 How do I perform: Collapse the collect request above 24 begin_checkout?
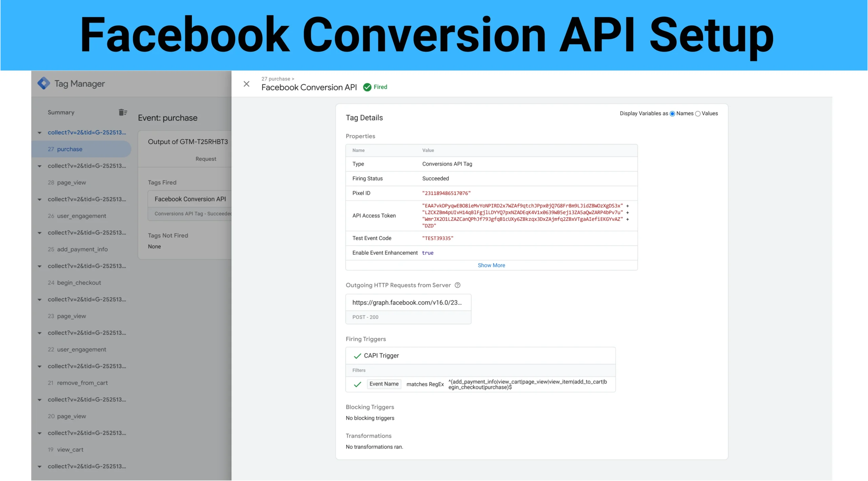point(40,266)
